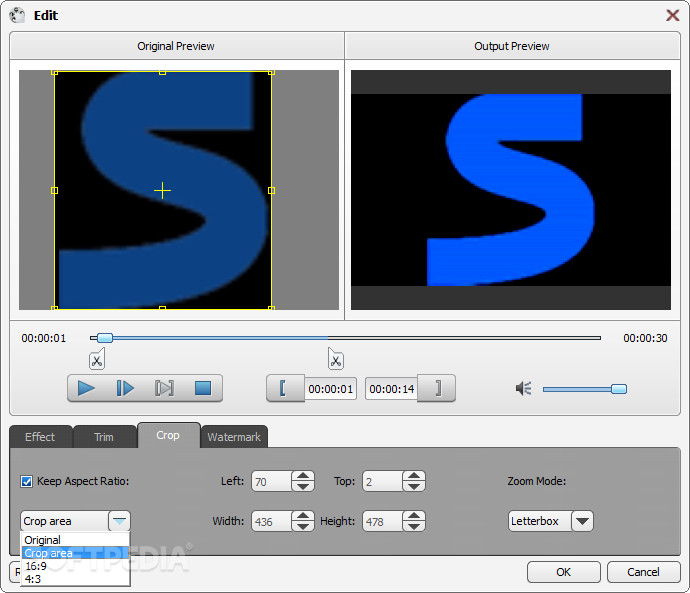Stop playback with the square Stop button
The height and width of the screenshot is (593, 690).
tap(203, 388)
